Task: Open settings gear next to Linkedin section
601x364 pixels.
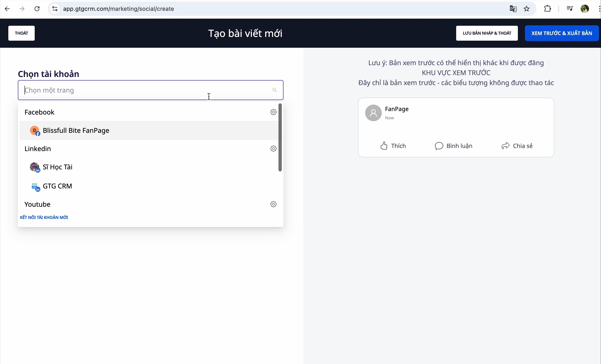Action: tap(273, 149)
